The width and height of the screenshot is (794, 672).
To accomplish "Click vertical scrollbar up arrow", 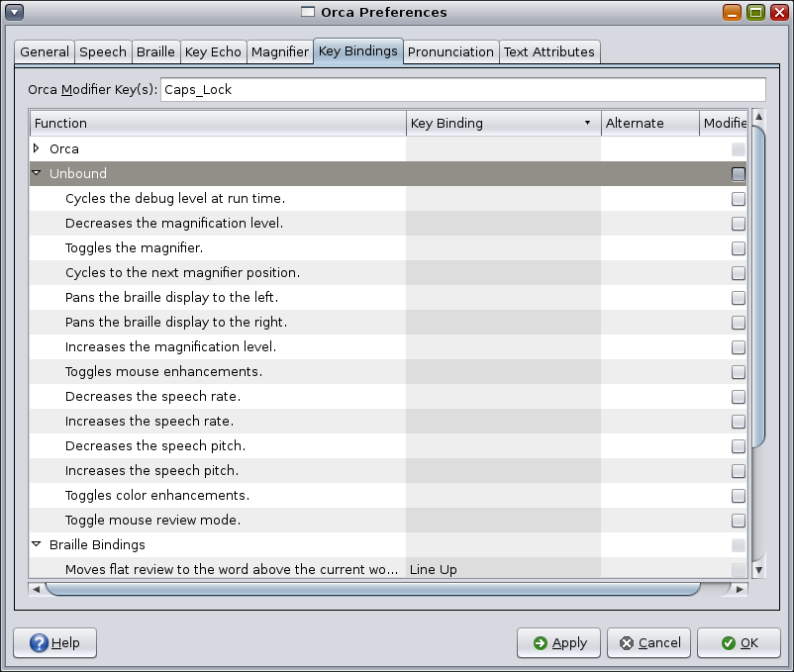I will click(758, 117).
